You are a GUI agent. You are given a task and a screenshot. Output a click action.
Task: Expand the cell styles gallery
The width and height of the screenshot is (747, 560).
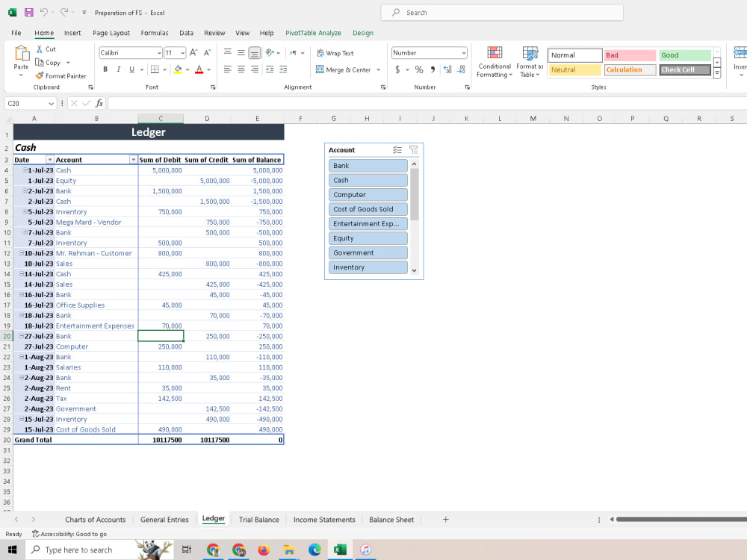[x=716, y=73]
